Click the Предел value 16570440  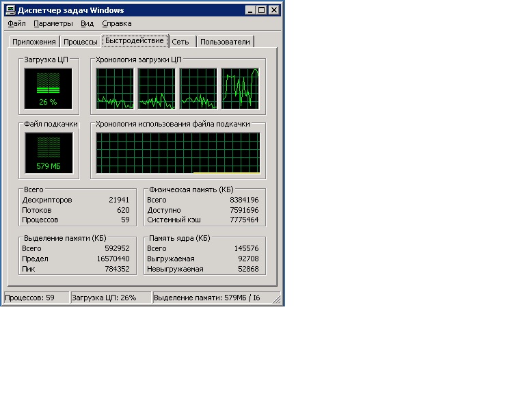pos(113,259)
